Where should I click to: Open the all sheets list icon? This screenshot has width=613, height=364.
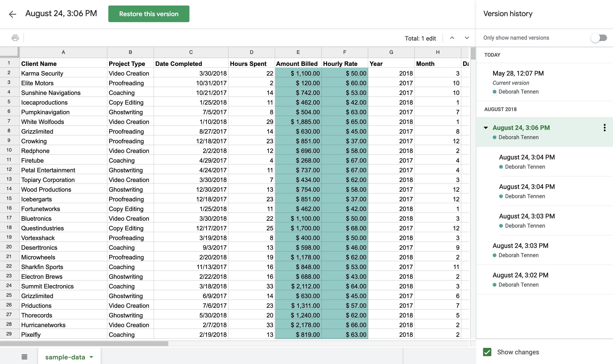click(24, 357)
